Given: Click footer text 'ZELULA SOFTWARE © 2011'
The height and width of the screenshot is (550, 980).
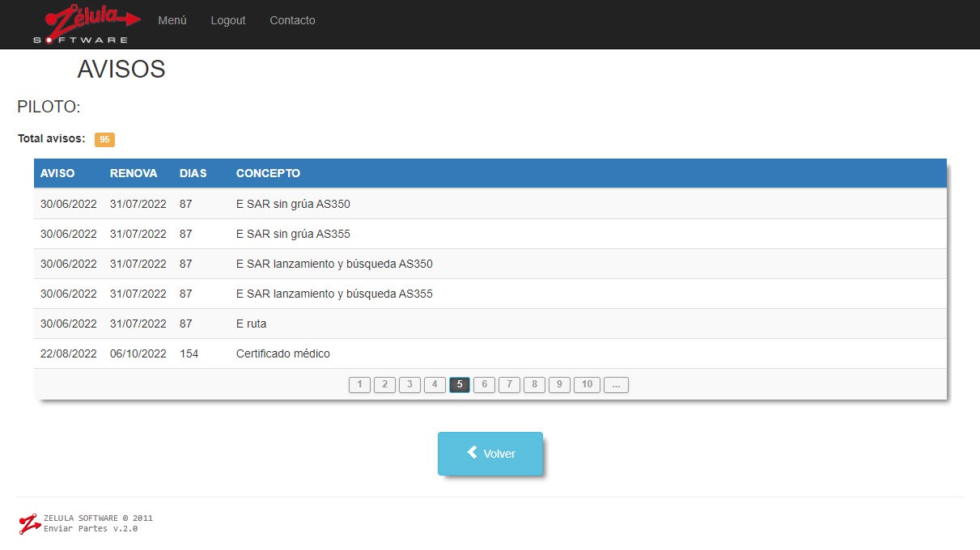Looking at the screenshot, I should 98,518.
